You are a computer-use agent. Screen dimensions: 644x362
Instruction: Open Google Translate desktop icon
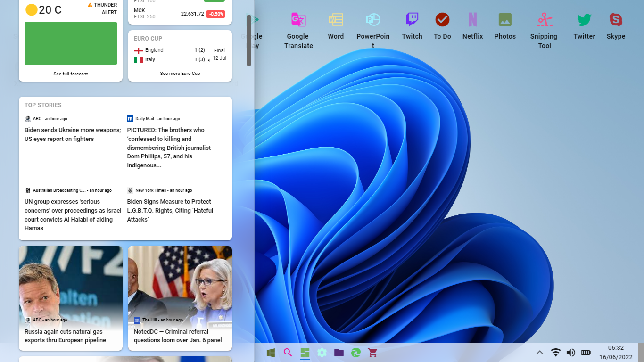tap(298, 31)
